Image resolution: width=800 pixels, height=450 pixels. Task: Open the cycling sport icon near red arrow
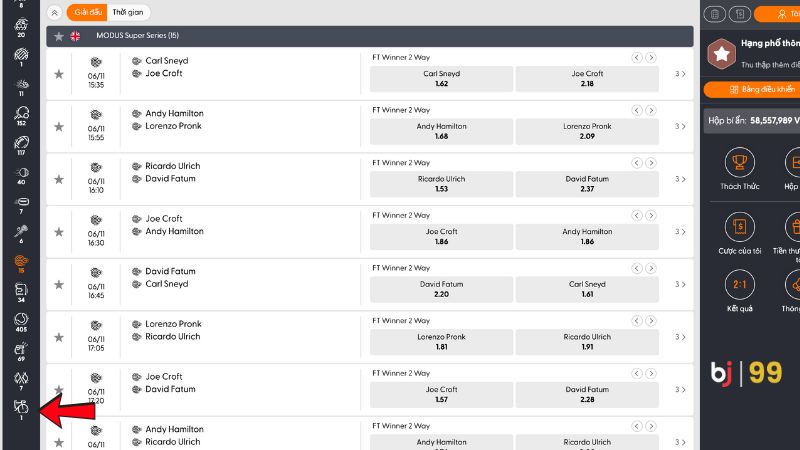click(21, 407)
